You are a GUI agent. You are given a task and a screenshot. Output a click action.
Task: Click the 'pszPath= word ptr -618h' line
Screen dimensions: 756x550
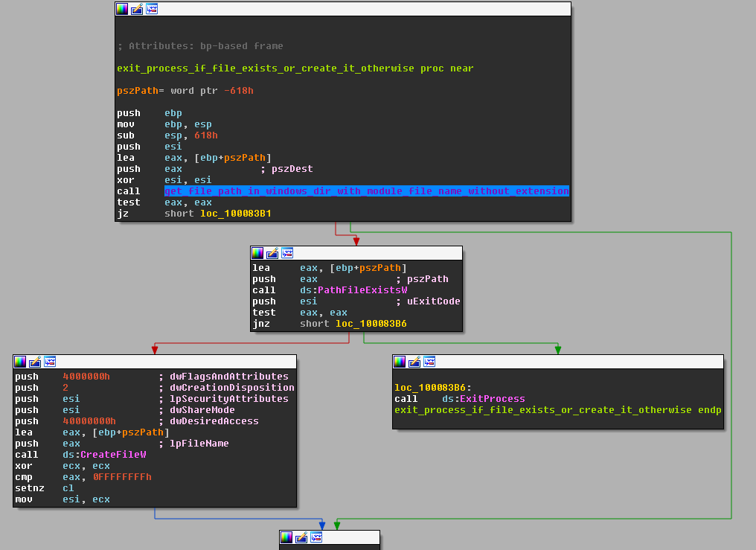[x=185, y=91]
